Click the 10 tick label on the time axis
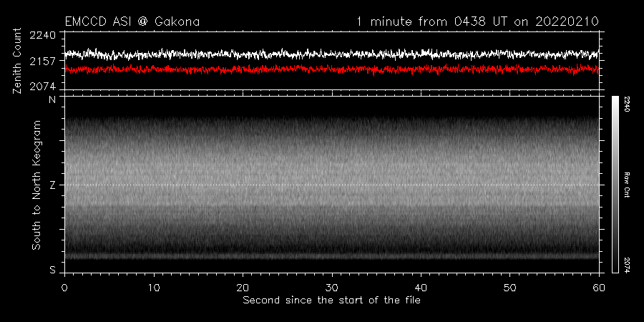The image size is (644, 322). coord(154,287)
